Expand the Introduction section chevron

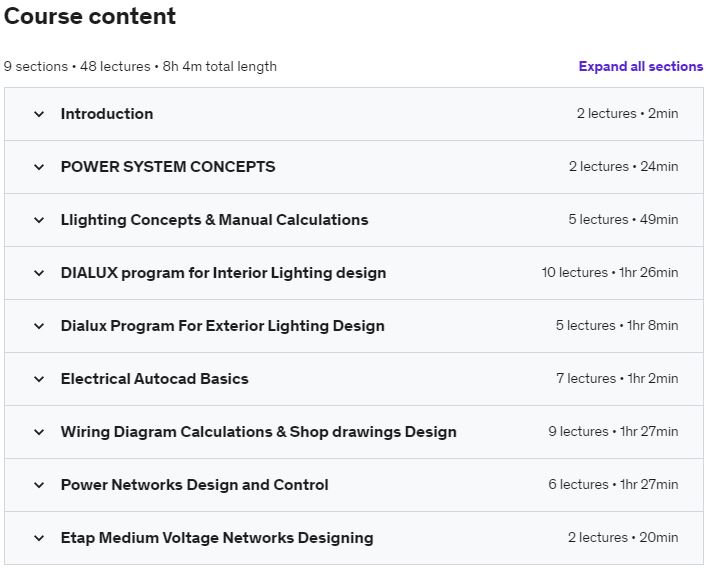[x=39, y=114]
